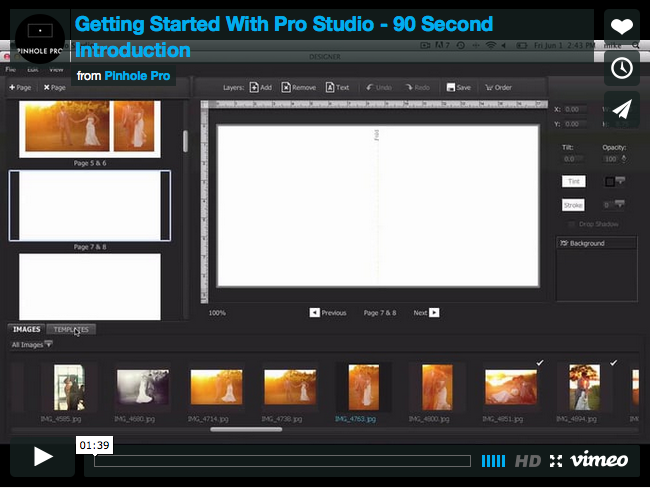
Task: Select image IMG_4714.jpg thumbnail
Action: tap(216, 387)
